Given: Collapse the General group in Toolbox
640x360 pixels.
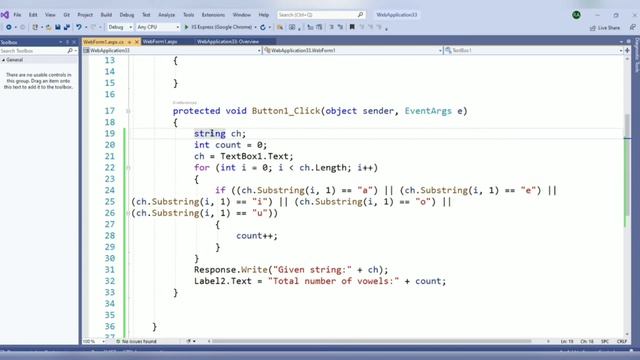Looking at the screenshot, I should (3, 60).
